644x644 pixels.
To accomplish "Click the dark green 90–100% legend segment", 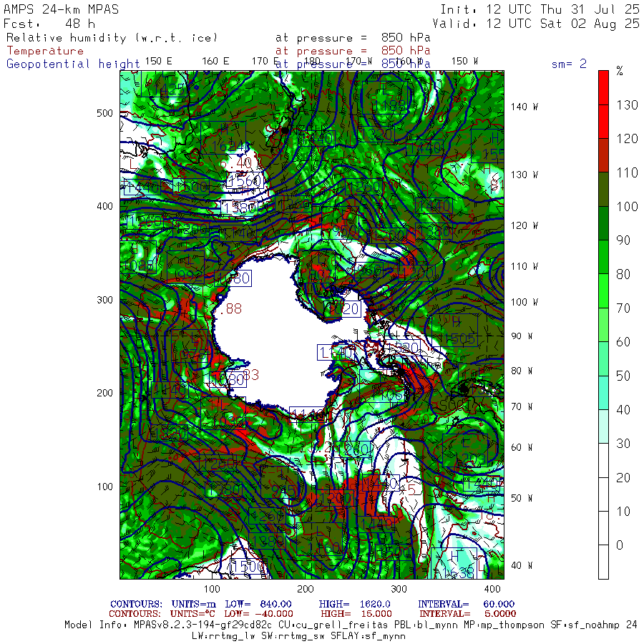I will click(603, 223).
